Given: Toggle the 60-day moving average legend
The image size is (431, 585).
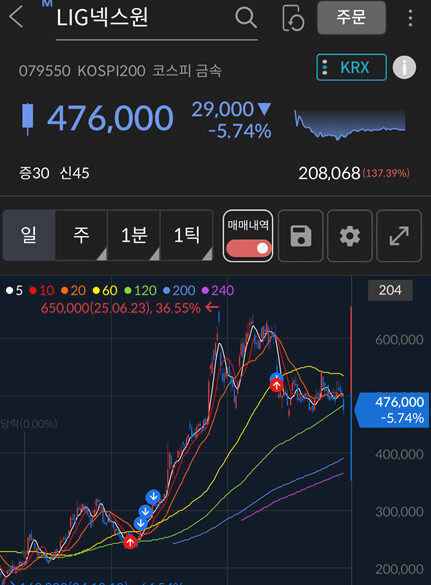Looking at the screenshot, I should [x=105, y=290].
